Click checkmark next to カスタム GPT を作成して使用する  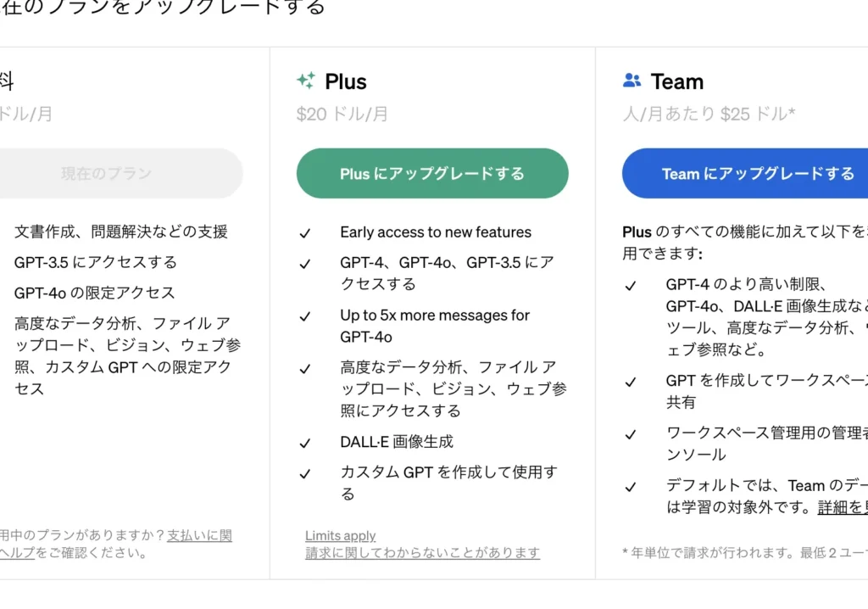[x=305, y=473]
